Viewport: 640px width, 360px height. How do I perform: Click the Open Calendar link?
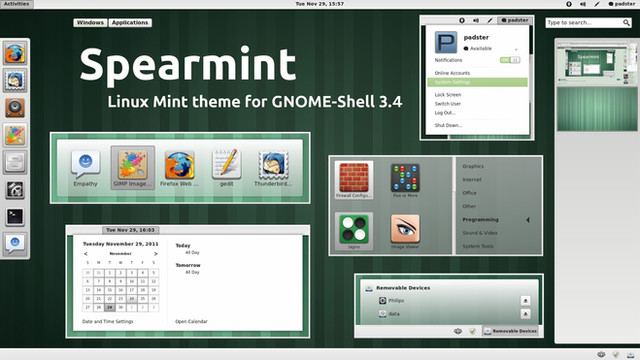click(191, 322)
